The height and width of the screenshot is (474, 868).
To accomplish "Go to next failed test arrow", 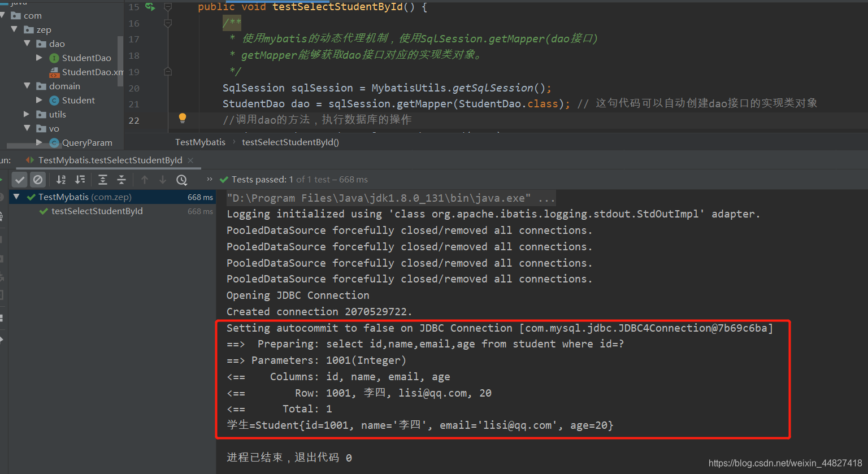I will click(163, 180).
